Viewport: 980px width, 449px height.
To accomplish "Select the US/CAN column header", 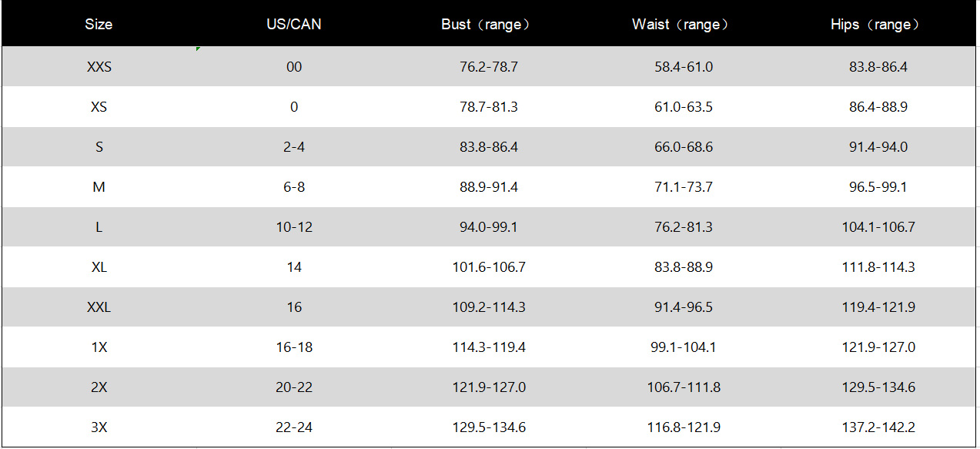I will (294, 25).
